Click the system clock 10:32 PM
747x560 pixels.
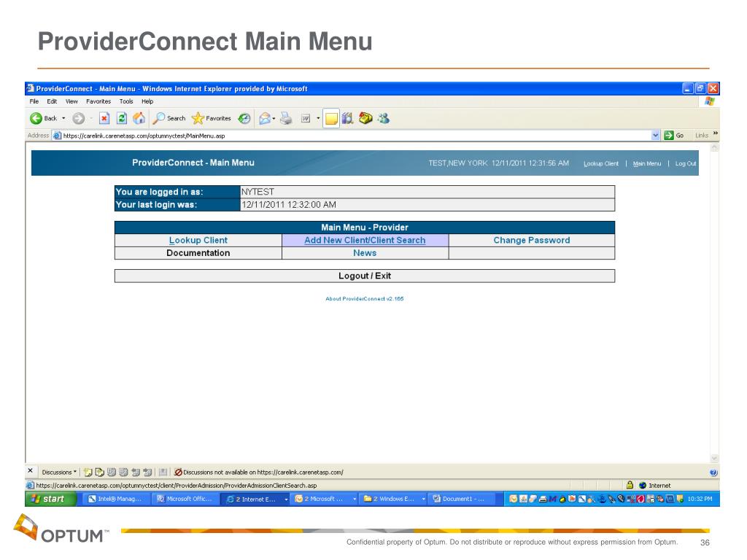(700, 499)
